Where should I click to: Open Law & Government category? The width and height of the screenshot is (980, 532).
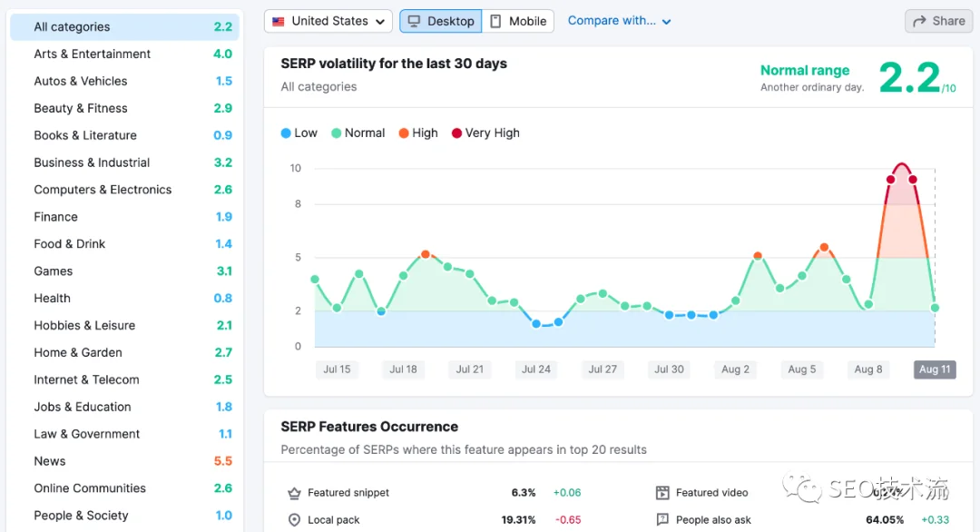(124, 434)
